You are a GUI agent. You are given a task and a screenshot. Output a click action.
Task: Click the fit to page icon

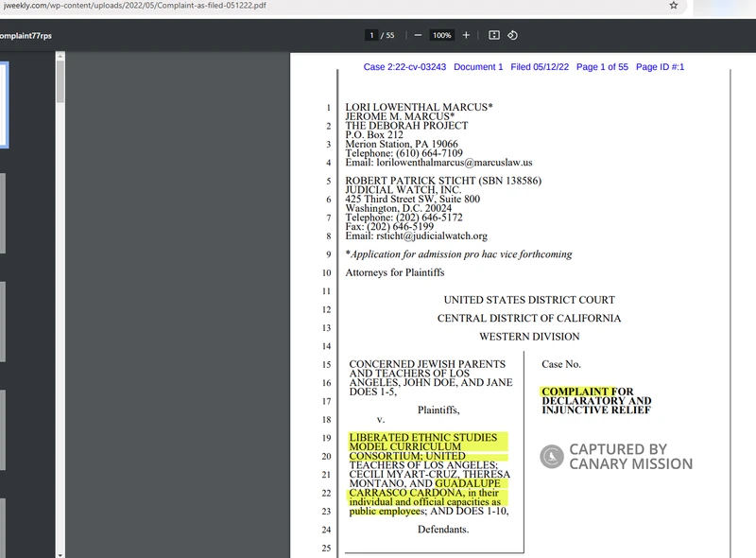click(x=494, y=35)
